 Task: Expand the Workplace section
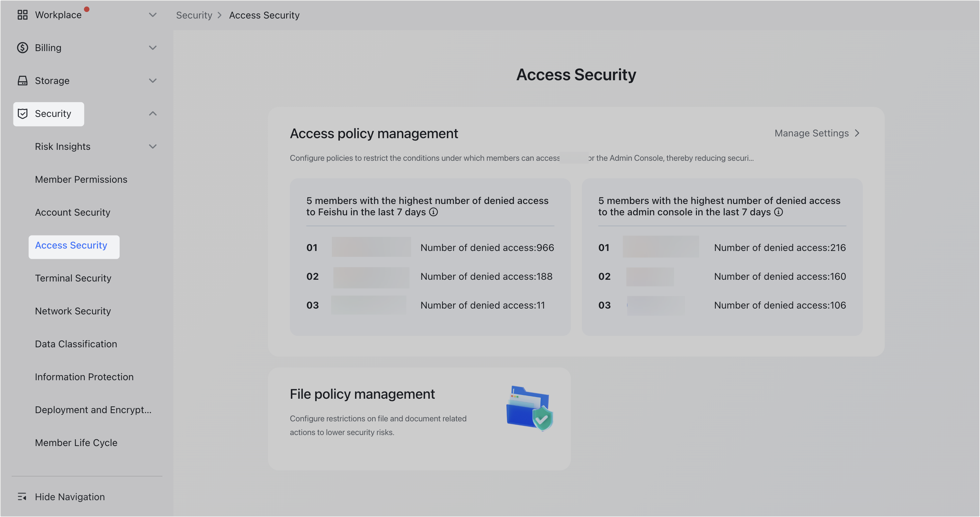pos(153,15)
